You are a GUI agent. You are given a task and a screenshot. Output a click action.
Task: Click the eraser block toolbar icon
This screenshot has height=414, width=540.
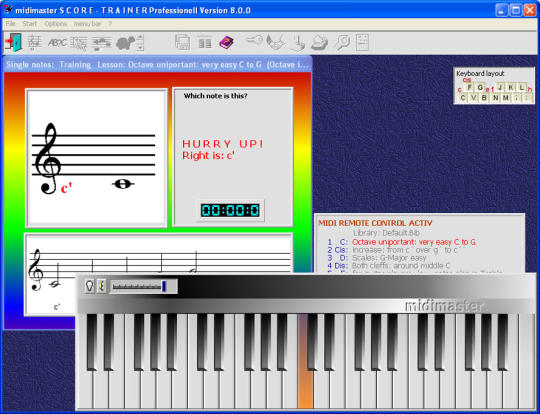[319, 43]
